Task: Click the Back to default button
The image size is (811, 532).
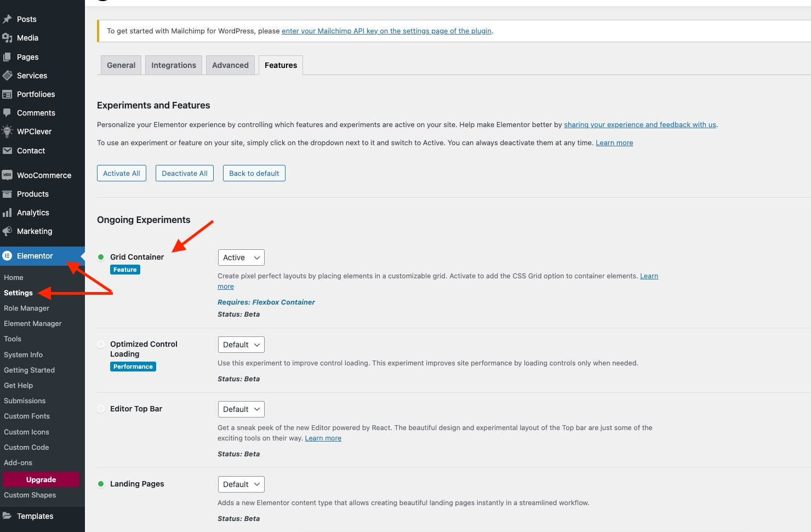Action: pos(254,173)
